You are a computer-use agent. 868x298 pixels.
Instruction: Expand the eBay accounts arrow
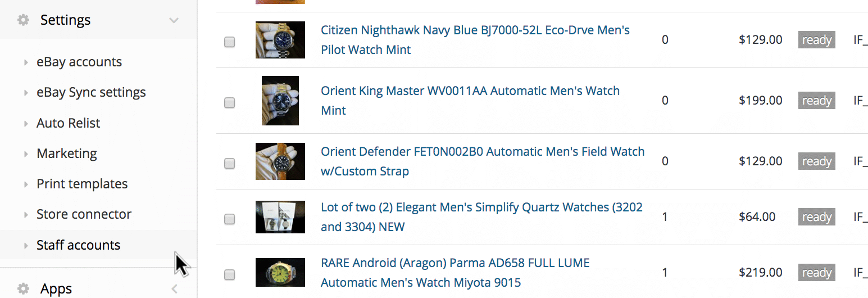26,62
